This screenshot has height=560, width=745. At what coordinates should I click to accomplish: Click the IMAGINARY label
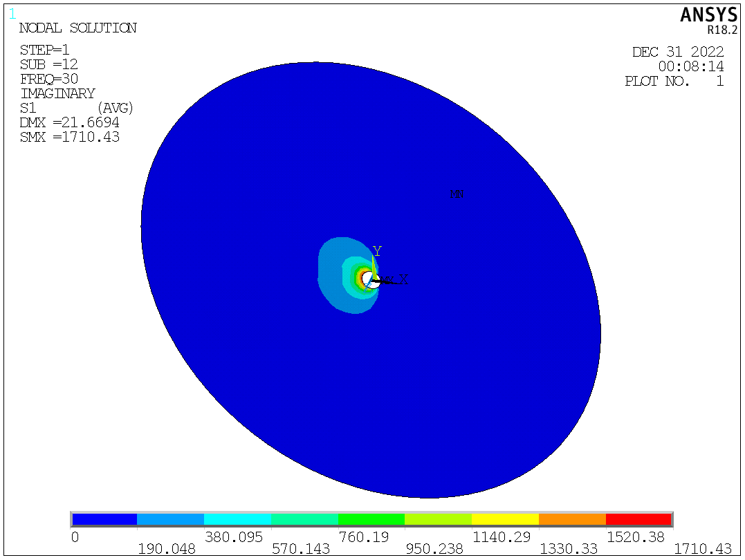click(x=57, y=93)
